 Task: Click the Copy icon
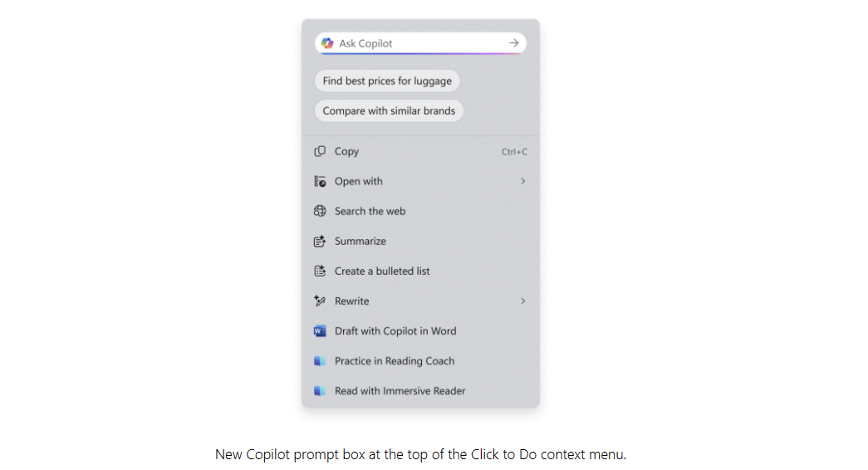320,151
